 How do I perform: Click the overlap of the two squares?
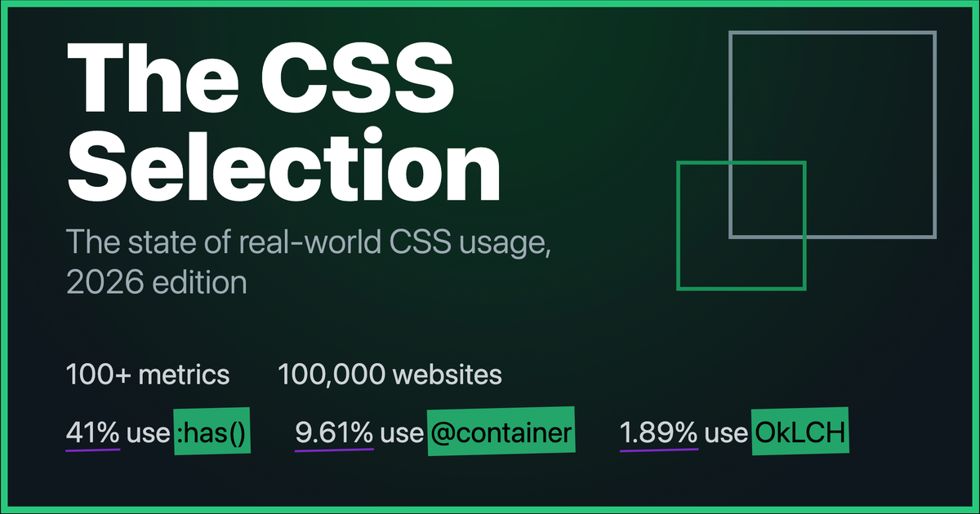click(x=766, y=200)
